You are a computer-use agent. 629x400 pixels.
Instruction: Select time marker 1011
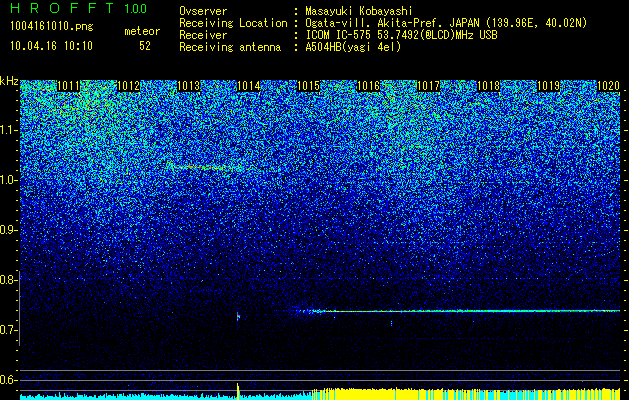68,86
